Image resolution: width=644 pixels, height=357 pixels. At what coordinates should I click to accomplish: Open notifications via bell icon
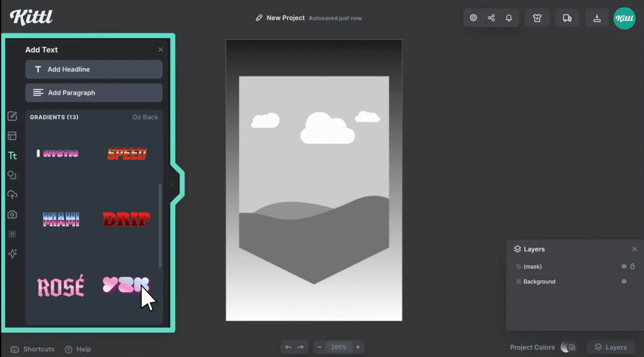pyautogui.click(x=509, y=17)
